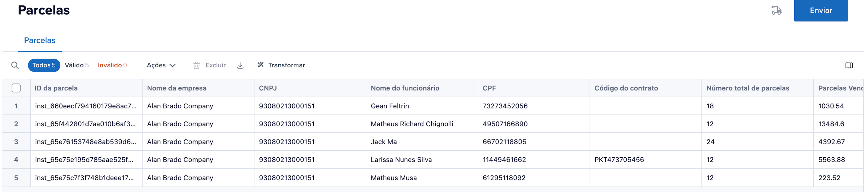Sort by the CNPJ column header

coord(268,88)
